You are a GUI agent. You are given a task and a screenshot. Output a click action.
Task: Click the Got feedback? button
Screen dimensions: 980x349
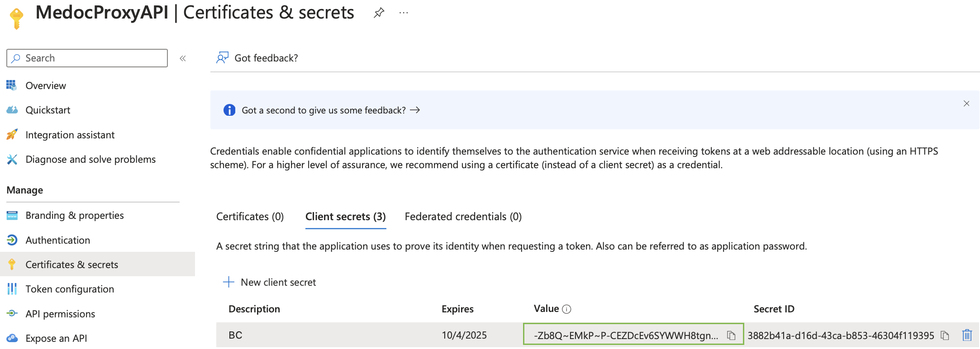(257, 58)
